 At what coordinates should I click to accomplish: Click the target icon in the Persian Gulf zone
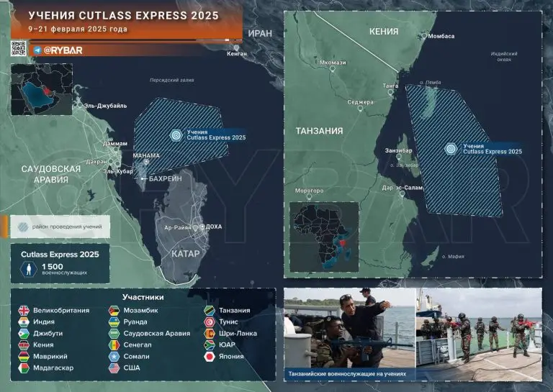(176, 135)
